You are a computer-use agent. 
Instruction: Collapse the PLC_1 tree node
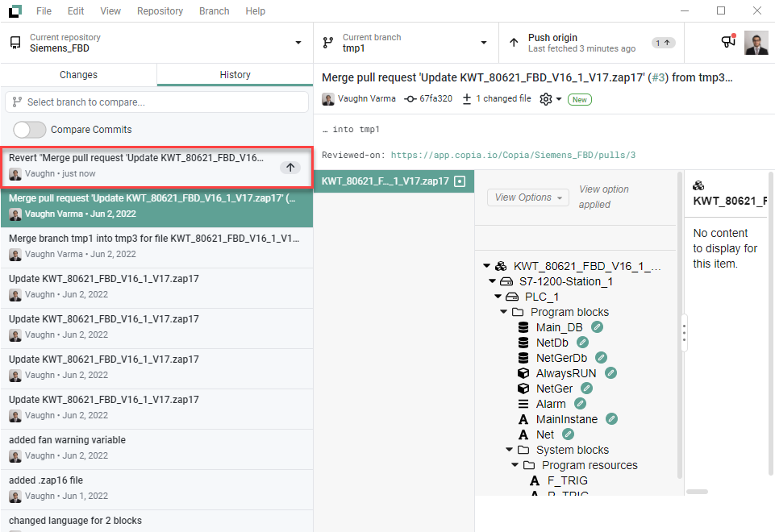498,297
